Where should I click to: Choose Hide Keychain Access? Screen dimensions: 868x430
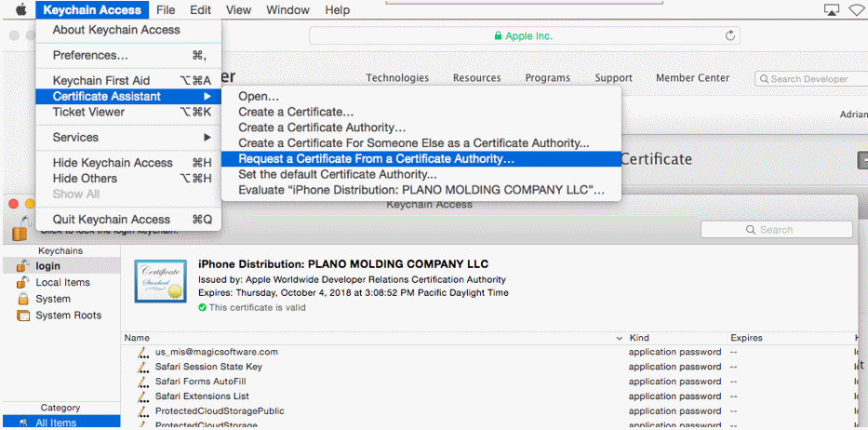click(128, 163)
